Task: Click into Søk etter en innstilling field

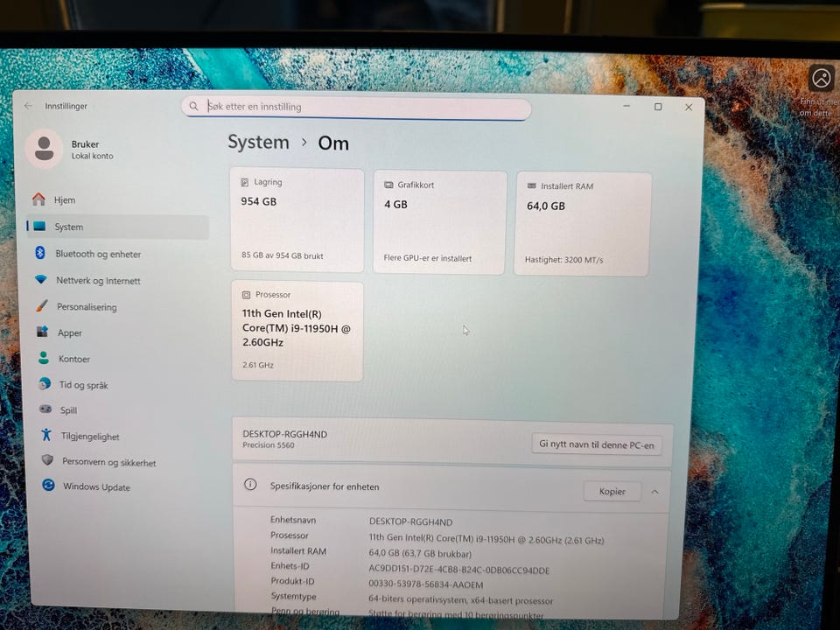Action: (x=356, y=107)
